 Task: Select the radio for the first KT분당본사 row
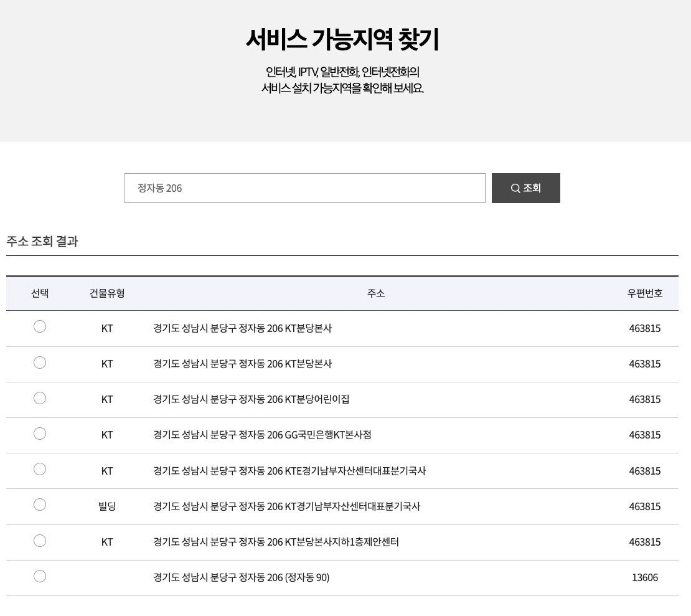point(40,326)
